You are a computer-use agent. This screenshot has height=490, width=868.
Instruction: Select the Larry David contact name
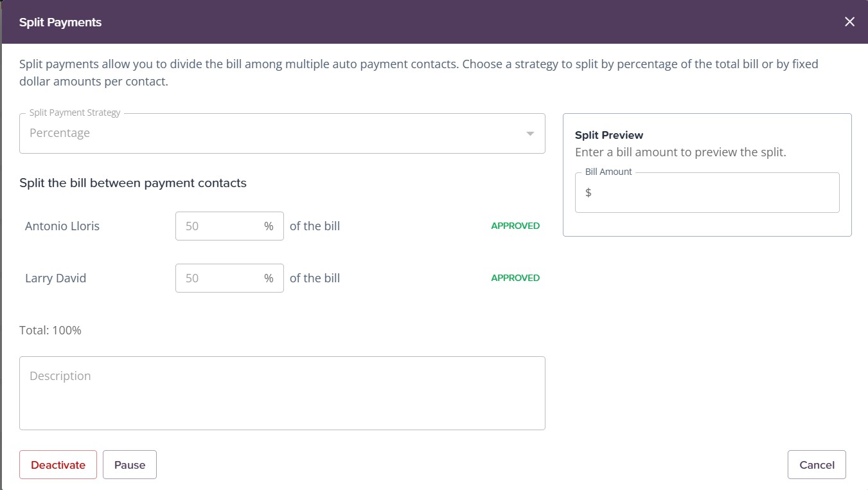point(55,278)
